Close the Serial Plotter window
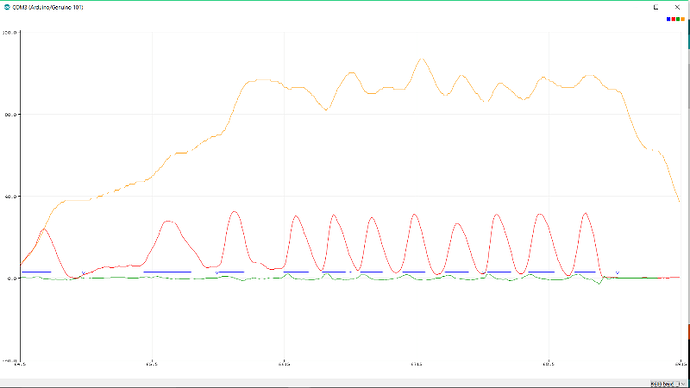Screen dimensions: 690x388 [677, 7]
